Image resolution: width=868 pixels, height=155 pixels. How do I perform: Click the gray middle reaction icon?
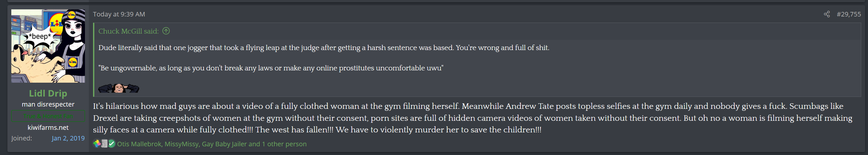[104, 144]
